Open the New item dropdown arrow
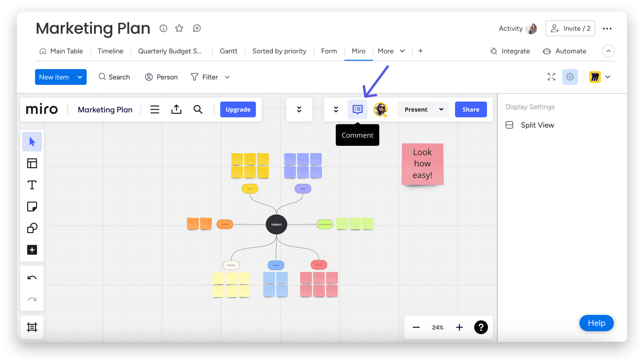This screenshot has height=362, width=644. pos(80,77)
